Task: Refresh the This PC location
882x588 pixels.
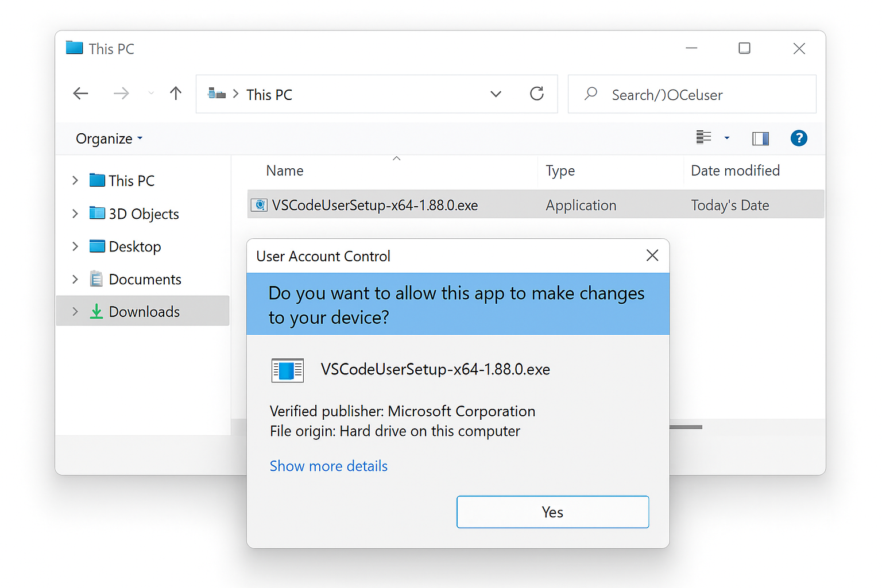Action: pos(537,94)
